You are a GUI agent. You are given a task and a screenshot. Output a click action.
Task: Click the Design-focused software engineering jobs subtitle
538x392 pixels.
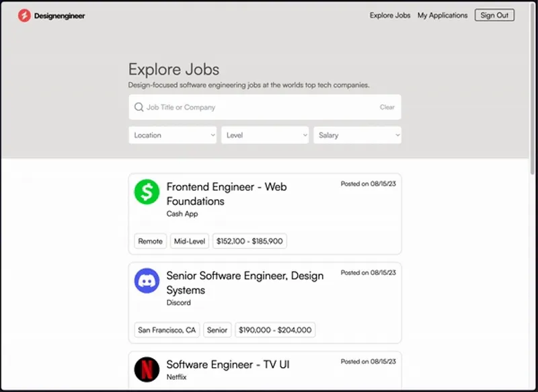(249, 85)
